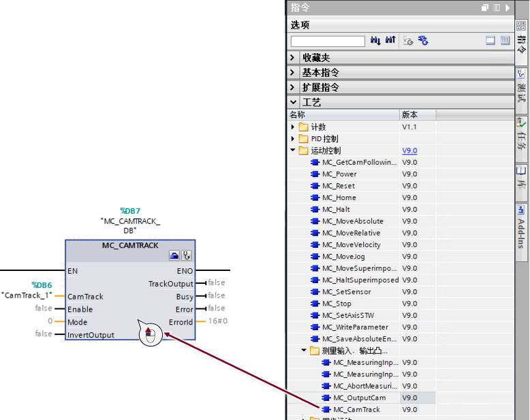Expand the 基本指令 section
The height and width of the screenshot is (420, 530).
click(x=292, y=73)
